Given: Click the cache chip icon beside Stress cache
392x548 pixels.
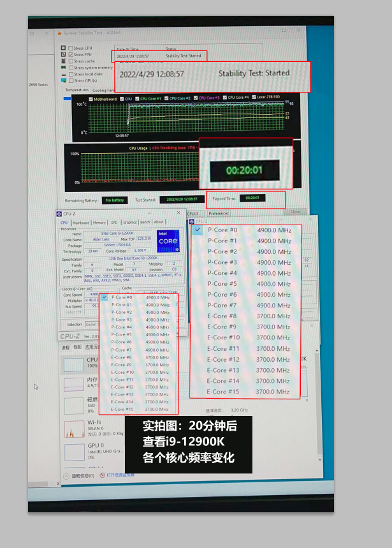Looking at the screenshot, I should pyautogui.click(x=63, y=61).
